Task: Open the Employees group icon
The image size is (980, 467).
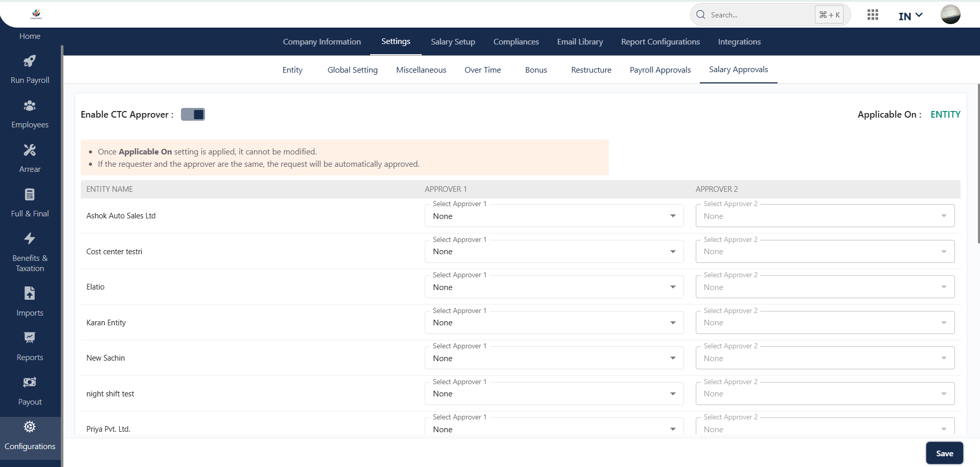Action: [x=30, y=106]
